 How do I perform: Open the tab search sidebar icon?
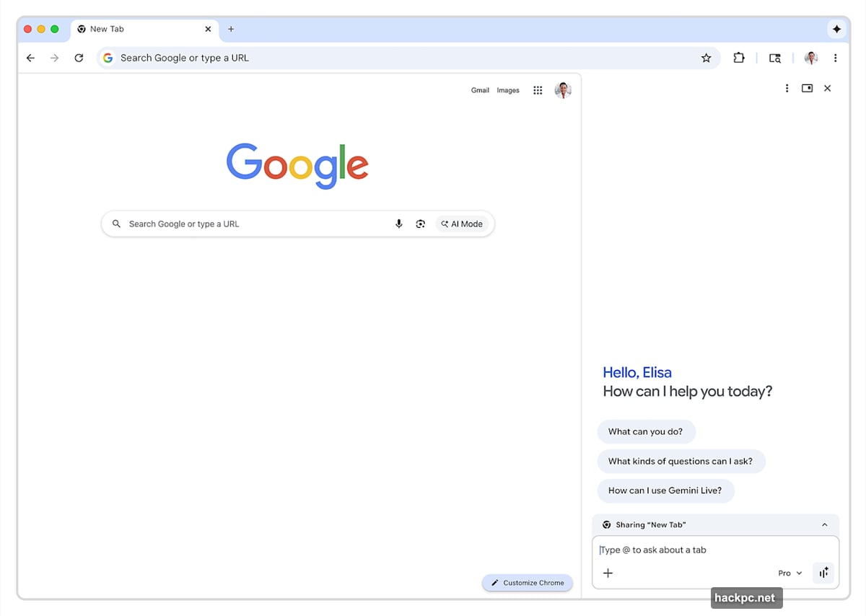(775, 58)
